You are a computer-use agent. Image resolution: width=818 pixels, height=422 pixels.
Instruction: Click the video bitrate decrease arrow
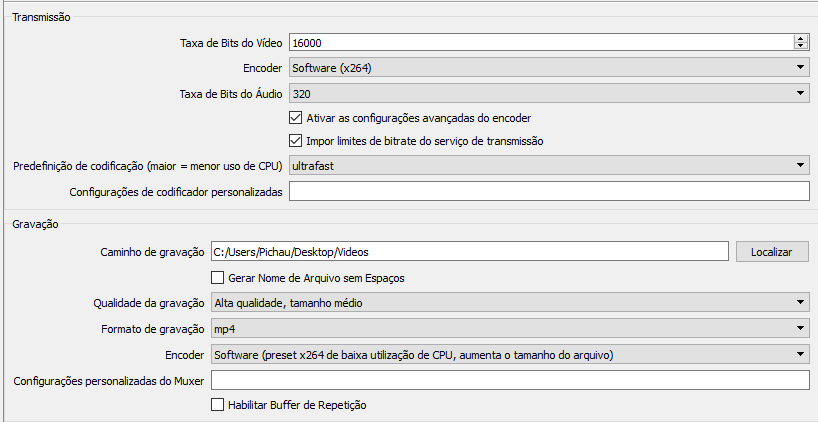[x=800, y=46]
